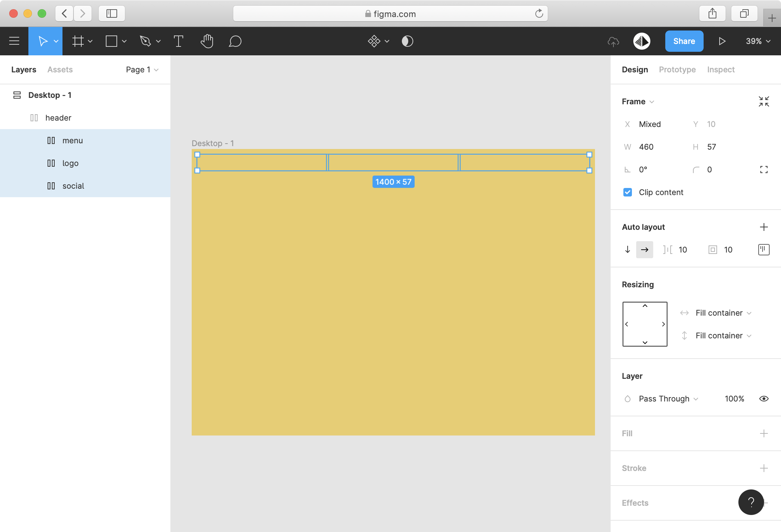The height and width of the screenshot is (532, 781).
Task: Select the Text tool
Action: click(179, 41)
